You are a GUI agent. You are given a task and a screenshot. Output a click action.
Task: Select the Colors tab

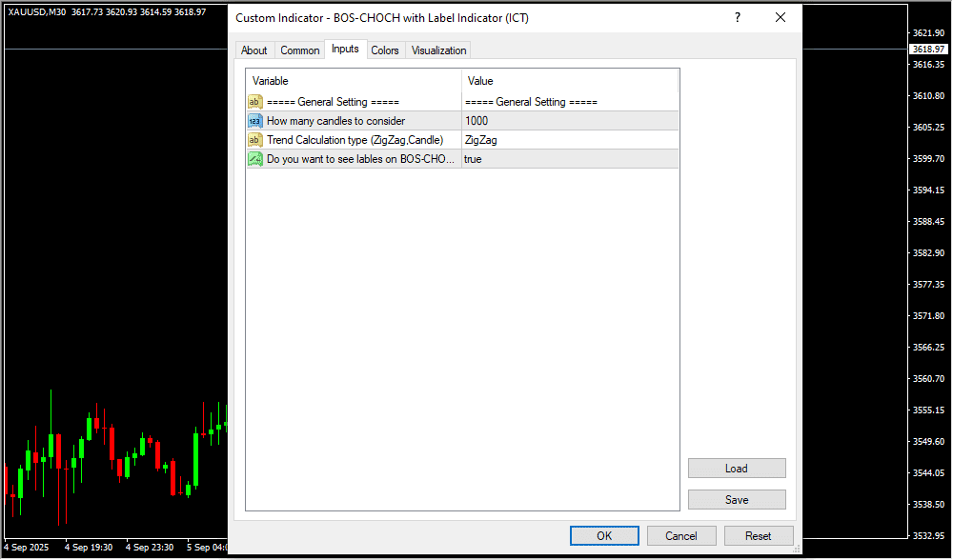[x=385, y=50]
